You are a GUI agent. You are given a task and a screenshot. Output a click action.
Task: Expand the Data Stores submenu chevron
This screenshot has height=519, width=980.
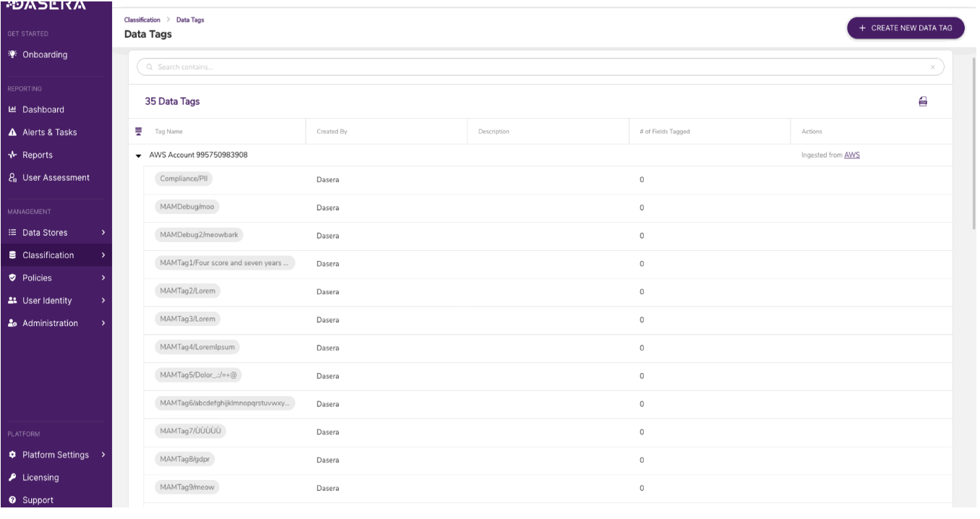click(103, 233)
